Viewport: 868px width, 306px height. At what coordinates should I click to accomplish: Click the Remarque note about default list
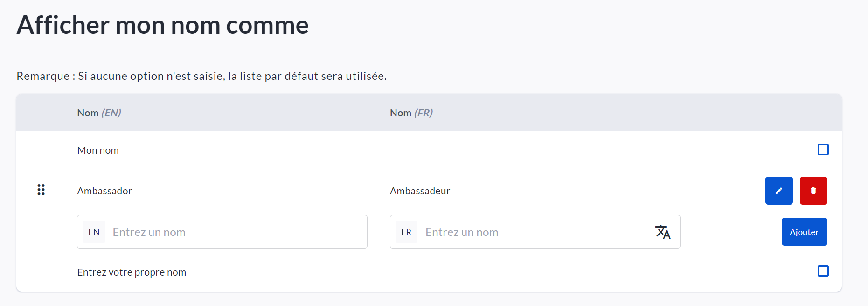(201, 76)
